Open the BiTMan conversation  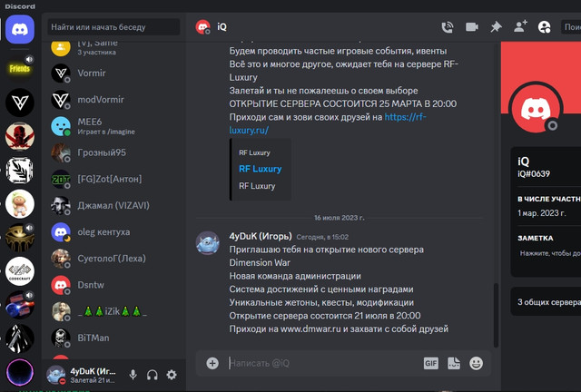pyautogui.click(x=115, y=338)
